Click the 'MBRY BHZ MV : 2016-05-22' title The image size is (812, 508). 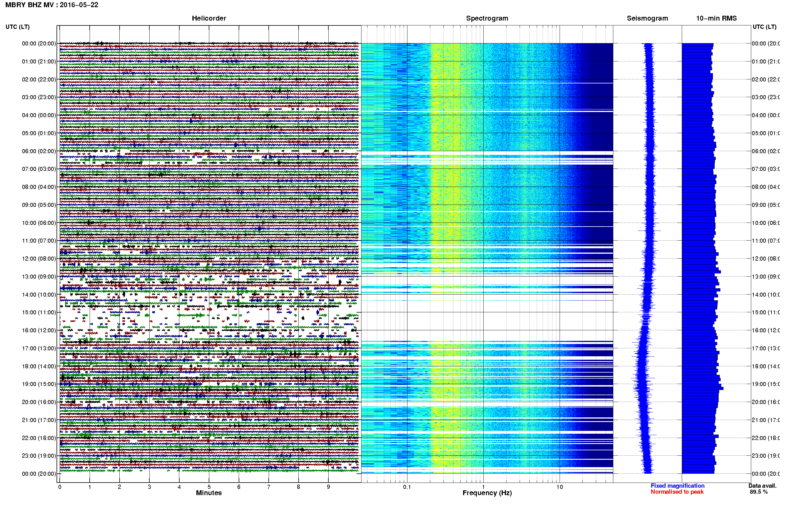click(52, 5)
